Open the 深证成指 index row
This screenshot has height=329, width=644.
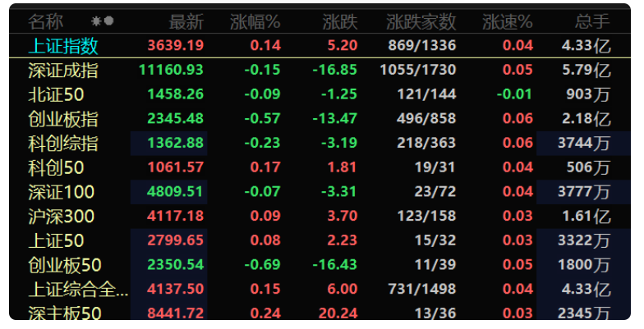(x=320, y=71)
